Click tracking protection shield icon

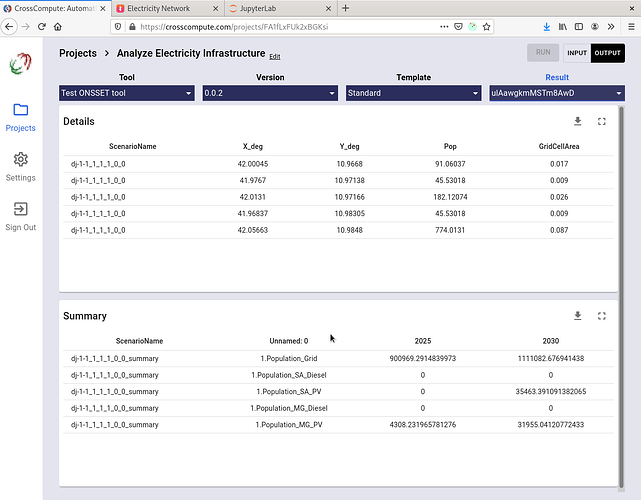click(118, 27)
